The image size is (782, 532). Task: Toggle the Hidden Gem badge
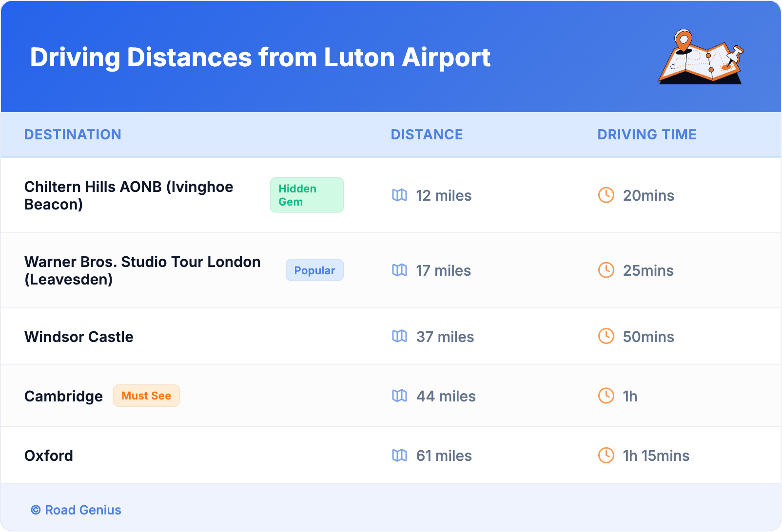(307, 195)
